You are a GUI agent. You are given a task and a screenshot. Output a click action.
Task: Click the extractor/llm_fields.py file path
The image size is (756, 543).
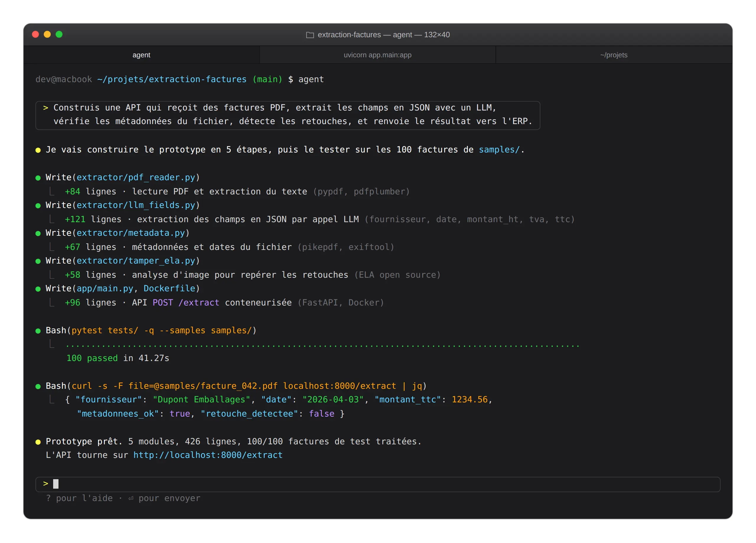click(x=136, y=205)
